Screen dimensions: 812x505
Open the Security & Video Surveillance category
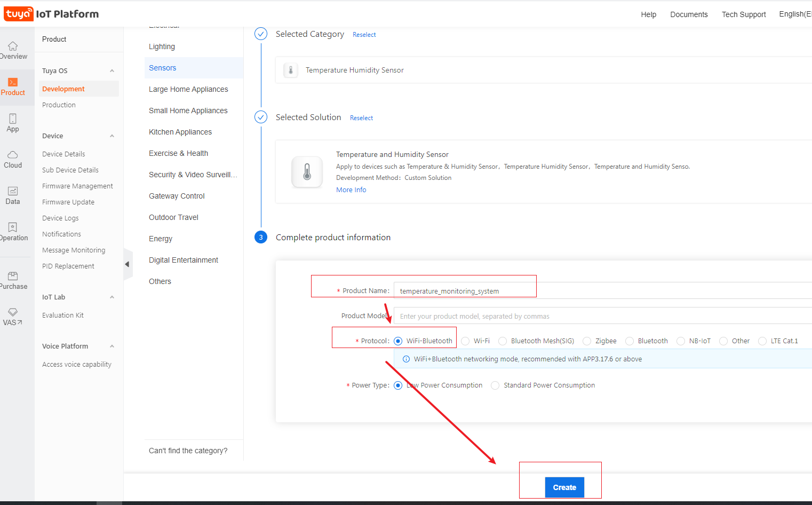coord(194,175)
